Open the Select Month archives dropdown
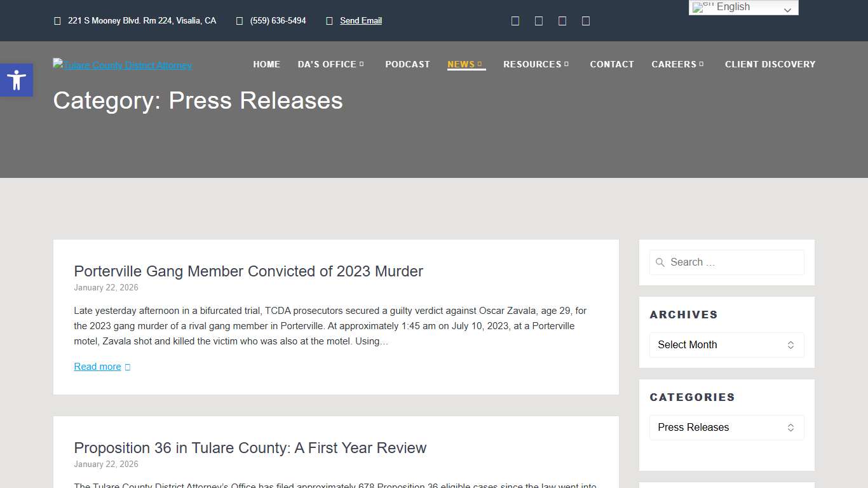The height and width of the screenshot is (488, 868). (726, 344)
